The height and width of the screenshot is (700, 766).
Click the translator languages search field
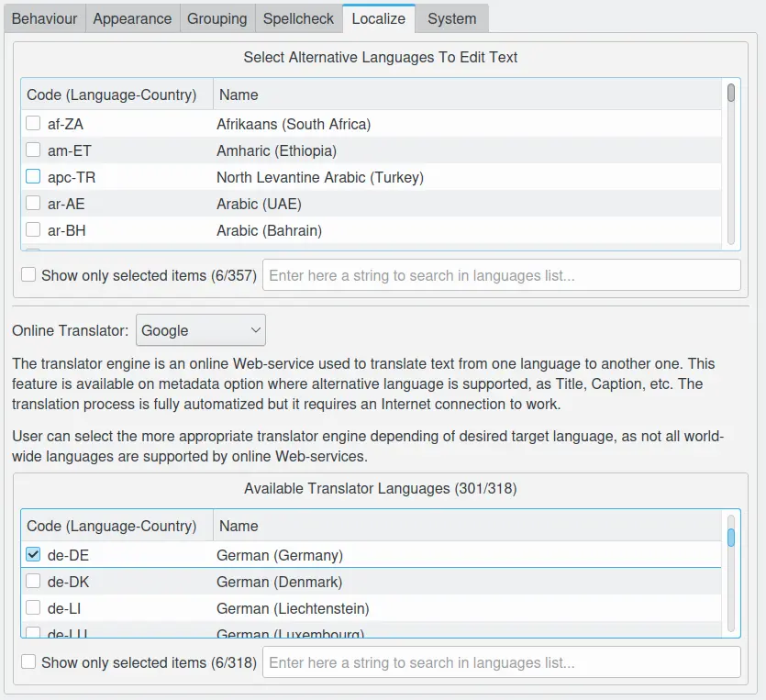pyautogui.click(x=501, y=662)
